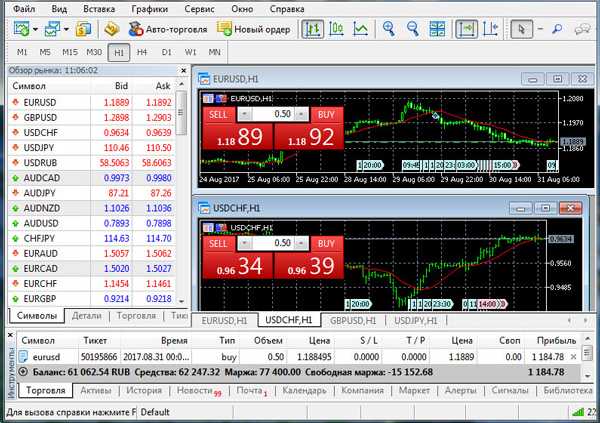Switch to M15 timeframe

coord(70,51)
